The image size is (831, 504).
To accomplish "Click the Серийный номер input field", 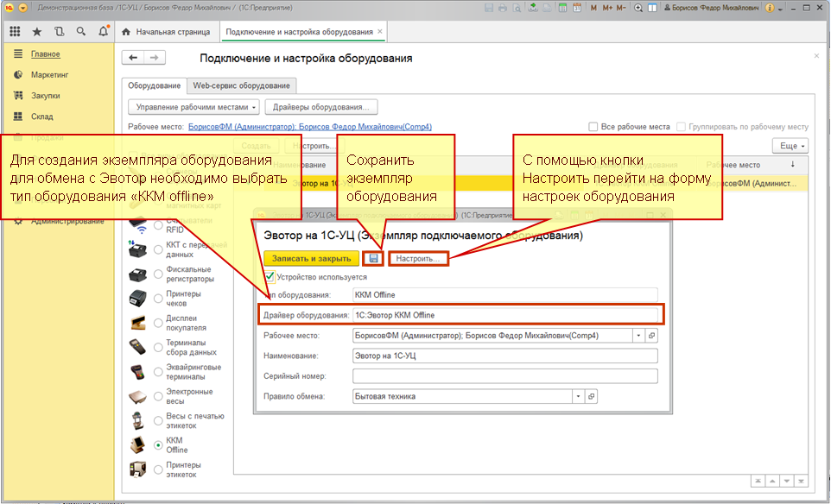I will (x=505, y=376).
